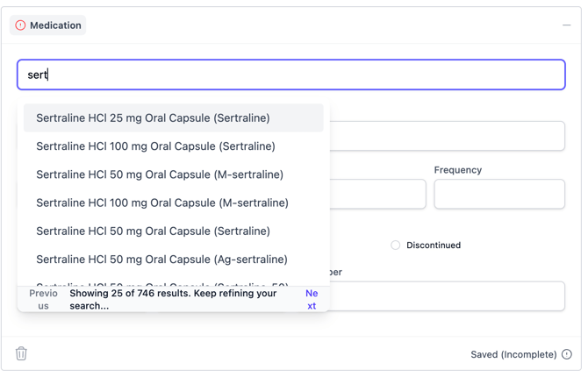Click the Medication header label

pyautogui.click(x=55, y=25)
